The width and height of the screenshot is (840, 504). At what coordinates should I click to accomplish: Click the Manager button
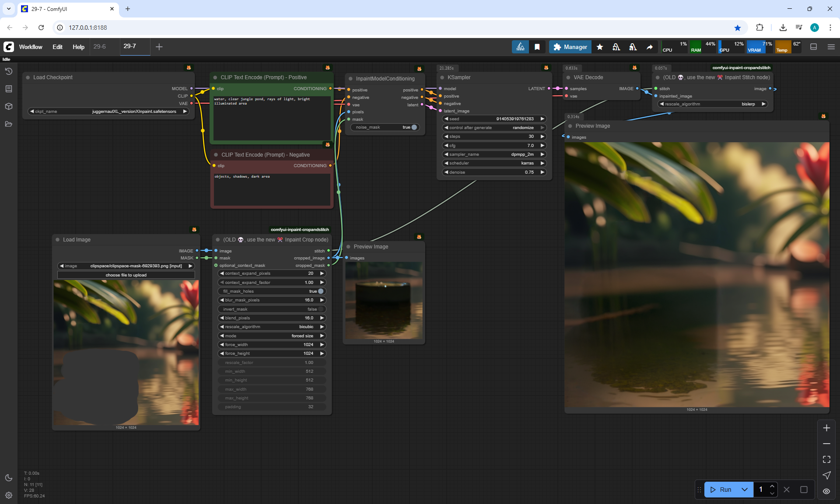[x=570, y=47]
